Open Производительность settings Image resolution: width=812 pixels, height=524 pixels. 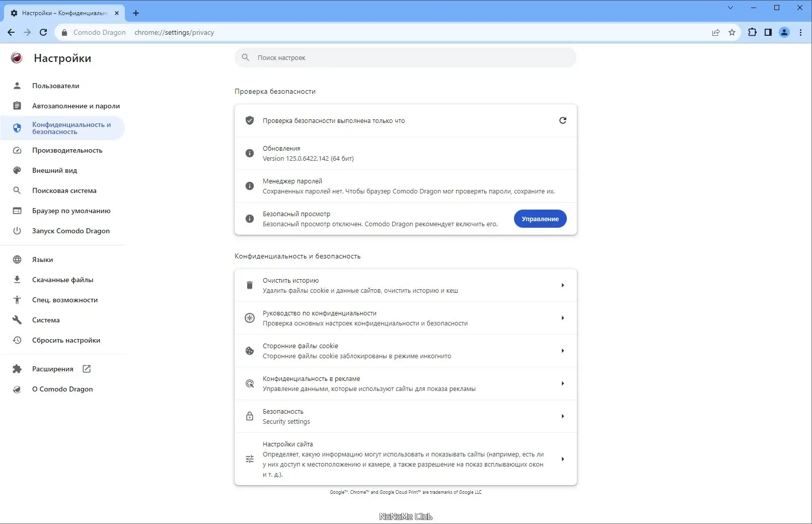point(62,150)
